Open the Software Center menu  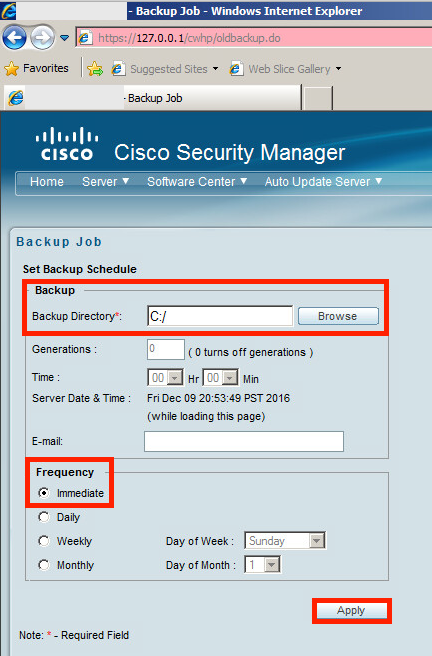pos(197,182)
